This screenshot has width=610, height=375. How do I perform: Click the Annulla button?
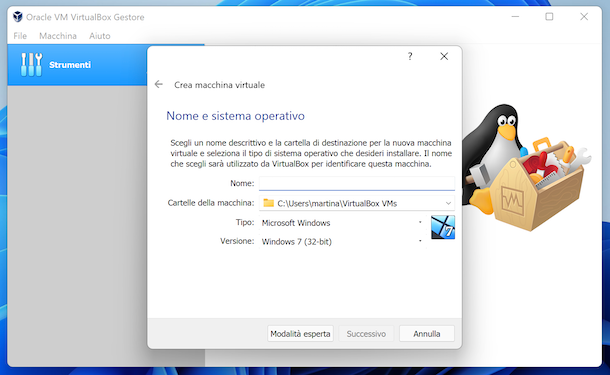click(x=427, y=334)
